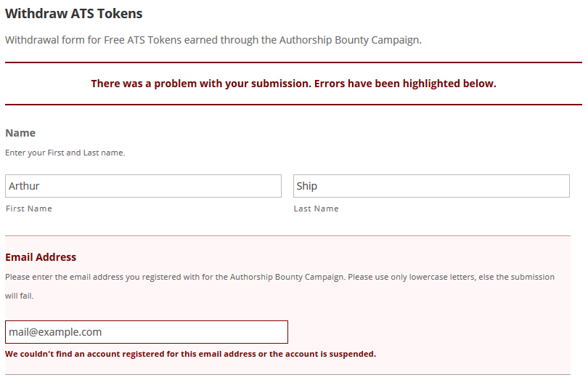
Task: Click the "Last Name" sub-label
Action: tap(316, 209)
